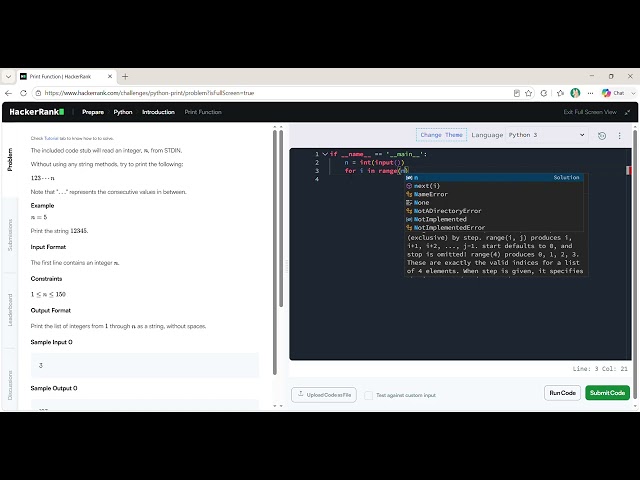640x480 pixels.
Task: Click Upload Code as File button
Action: [x=324, y=395]
